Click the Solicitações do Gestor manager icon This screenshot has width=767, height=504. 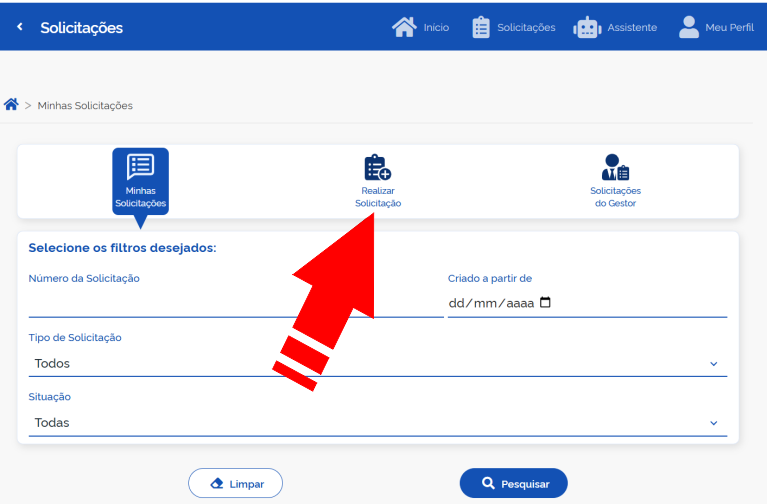[615, 167]
